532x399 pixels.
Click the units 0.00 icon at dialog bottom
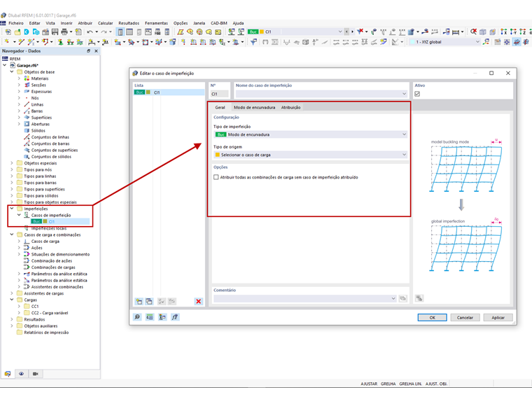click(x=150, y=317)
